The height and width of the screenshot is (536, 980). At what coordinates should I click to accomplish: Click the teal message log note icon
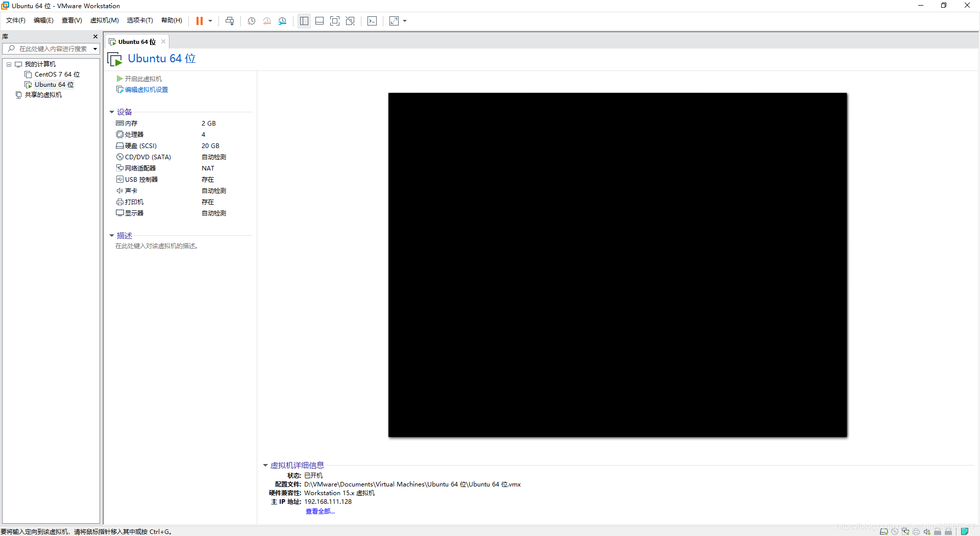[x=965, y=531]
